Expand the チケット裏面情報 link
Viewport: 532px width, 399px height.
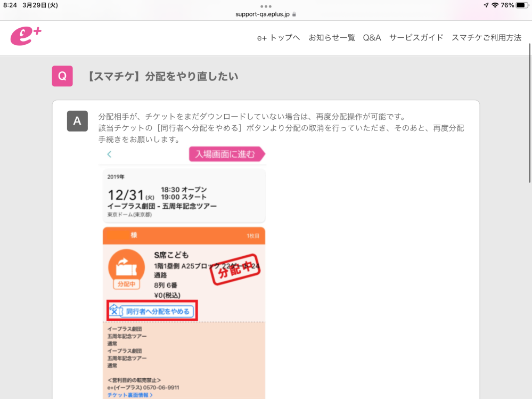click(x=130, y=395)
